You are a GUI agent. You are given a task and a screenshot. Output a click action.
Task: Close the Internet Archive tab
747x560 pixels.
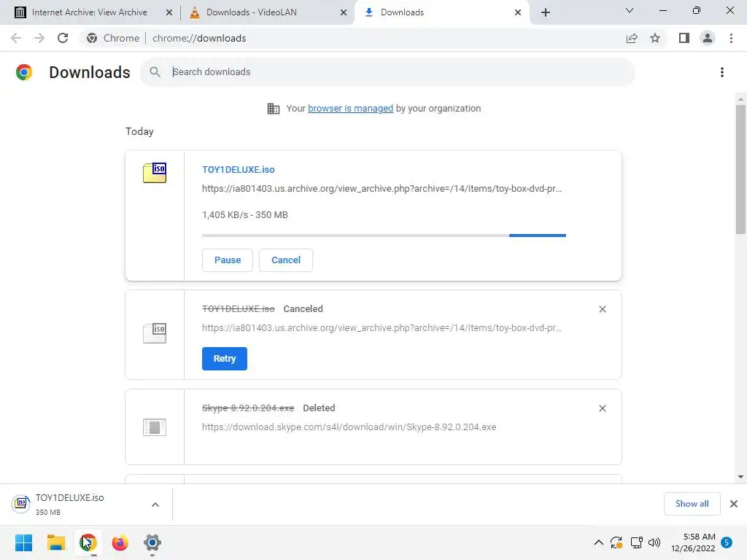(169, 12)
